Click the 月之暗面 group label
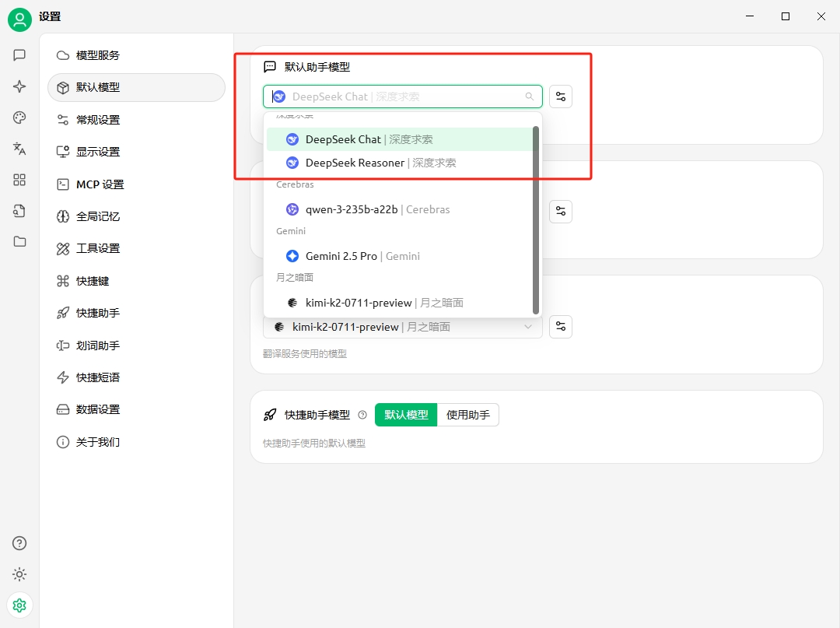 (295, 278)
